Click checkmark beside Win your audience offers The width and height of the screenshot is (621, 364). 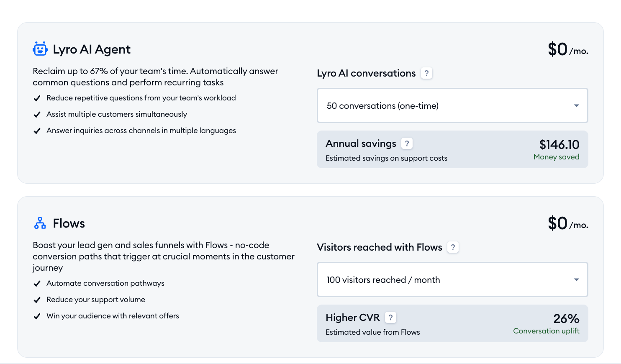[x=37, y=316]
